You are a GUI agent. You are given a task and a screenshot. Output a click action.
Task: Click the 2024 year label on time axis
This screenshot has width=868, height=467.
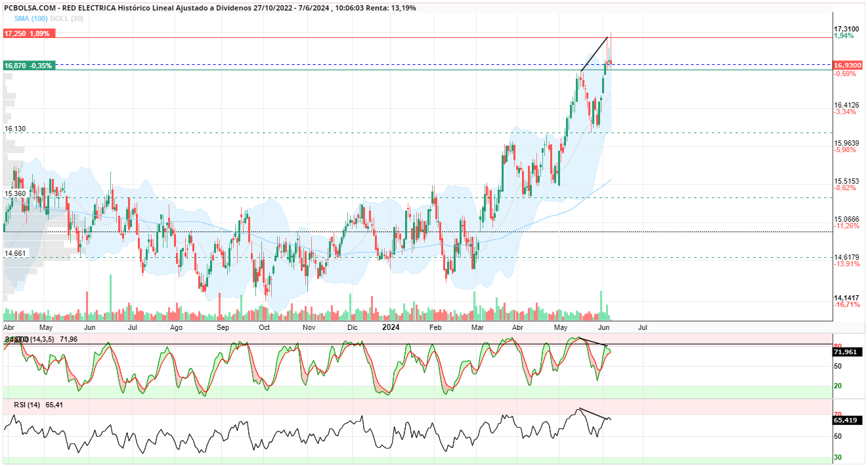pos(391,327)
